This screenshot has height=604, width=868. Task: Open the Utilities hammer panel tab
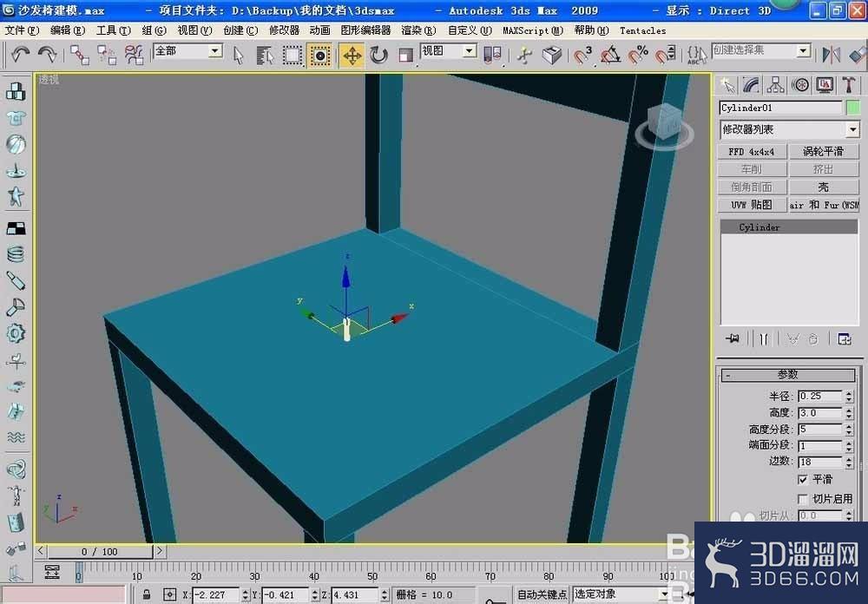pyautogui.click(x=849, y=85)
